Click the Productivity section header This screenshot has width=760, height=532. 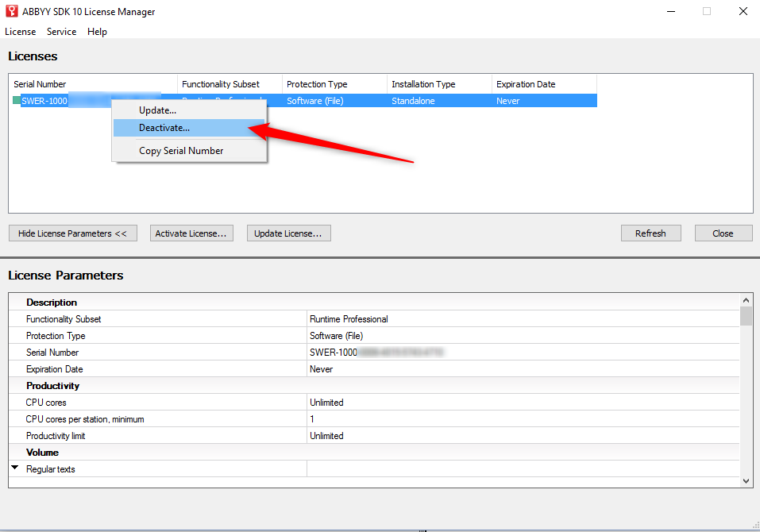[x=53, y=386]
